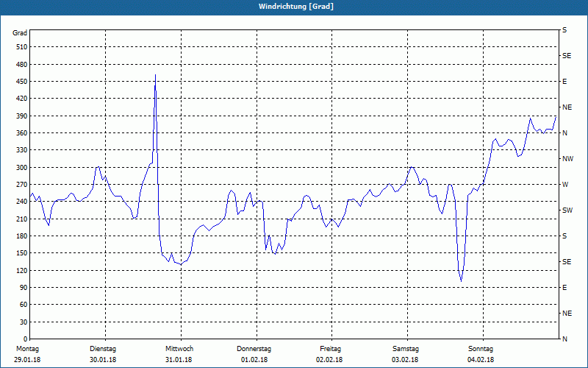Click the 510 value on the degree axis

(x=22, y=47)
